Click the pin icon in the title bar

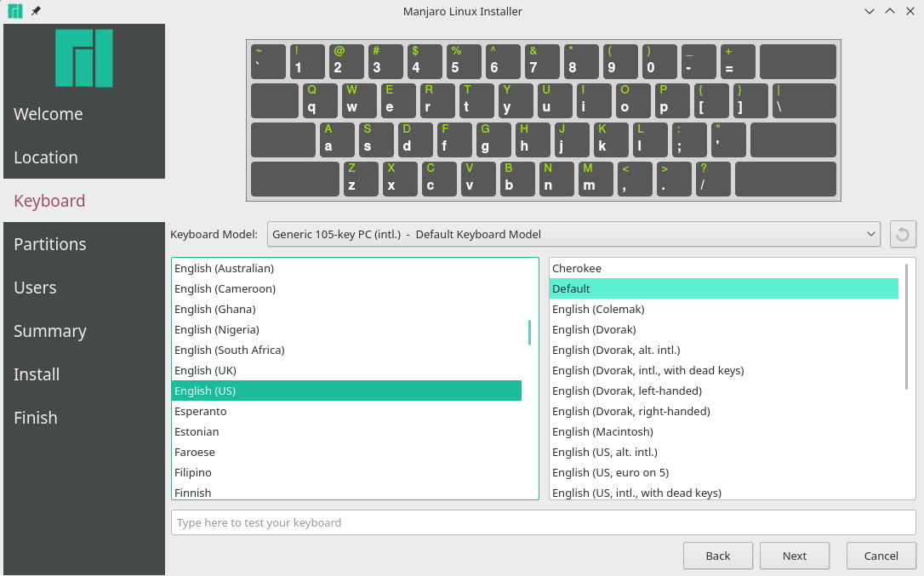pos(35,11)
